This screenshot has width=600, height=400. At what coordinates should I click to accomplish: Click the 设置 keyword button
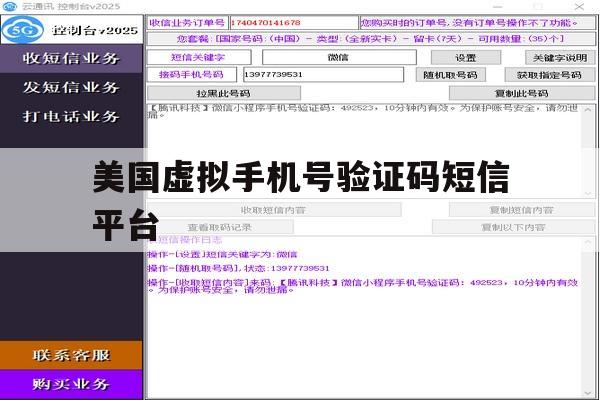(466, 58)
